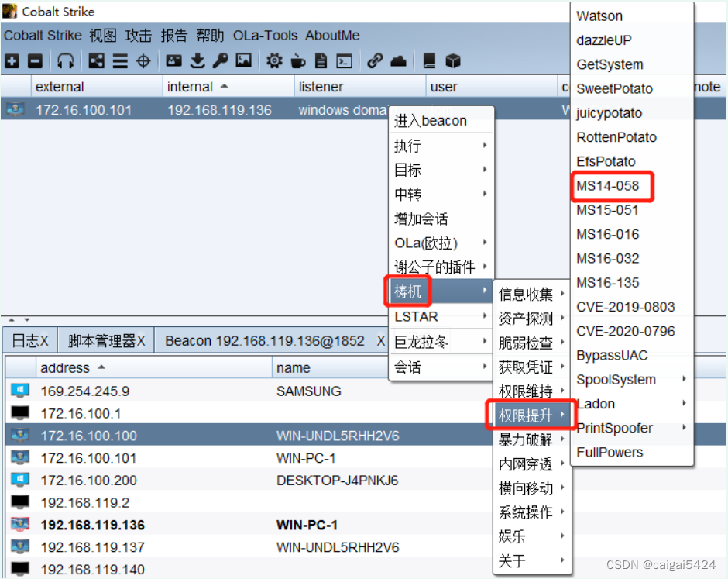This screenshot has width=728, height=579.
Task: Select the 172.16.100.101 WIN-PC-1 target row
Action: pyautogui.click(x=249, y=458)
